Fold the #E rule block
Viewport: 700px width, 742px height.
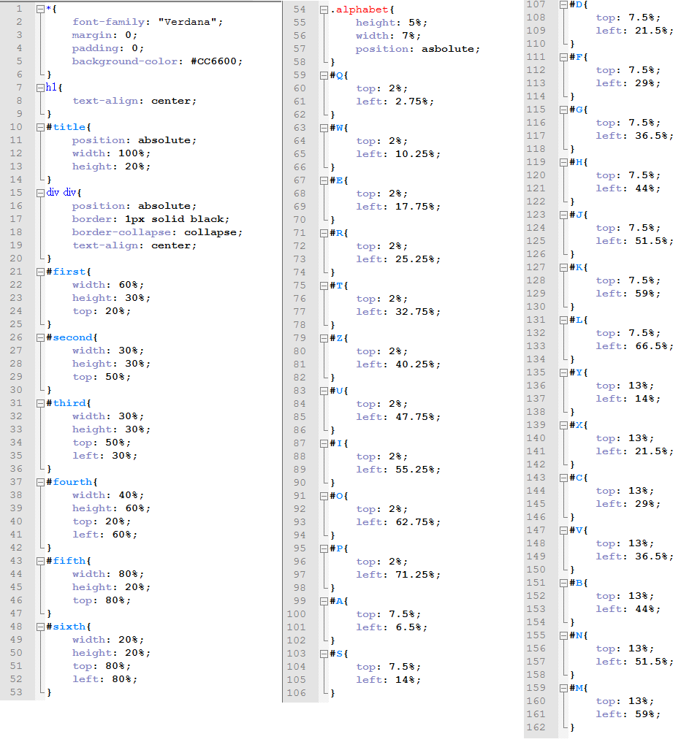coord(324,180)
